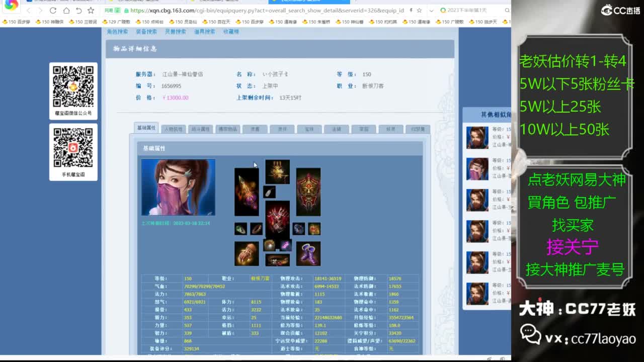Click the orange gauntlet equipment icon
Viewport: 644px width, 362px height.
pyautogui.click(x=247, y=253)
